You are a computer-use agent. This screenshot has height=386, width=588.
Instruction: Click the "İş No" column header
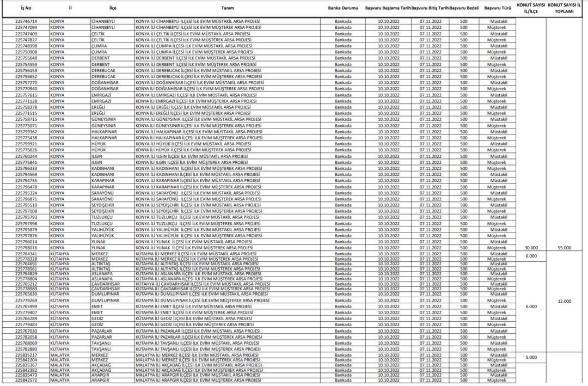pyautogui.click(x=26, y=8)
